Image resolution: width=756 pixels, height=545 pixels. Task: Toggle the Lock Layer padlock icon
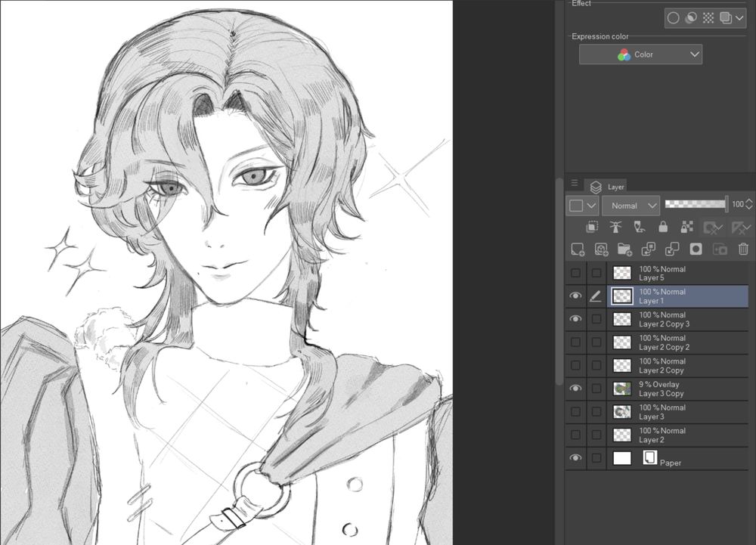(663, 227)
